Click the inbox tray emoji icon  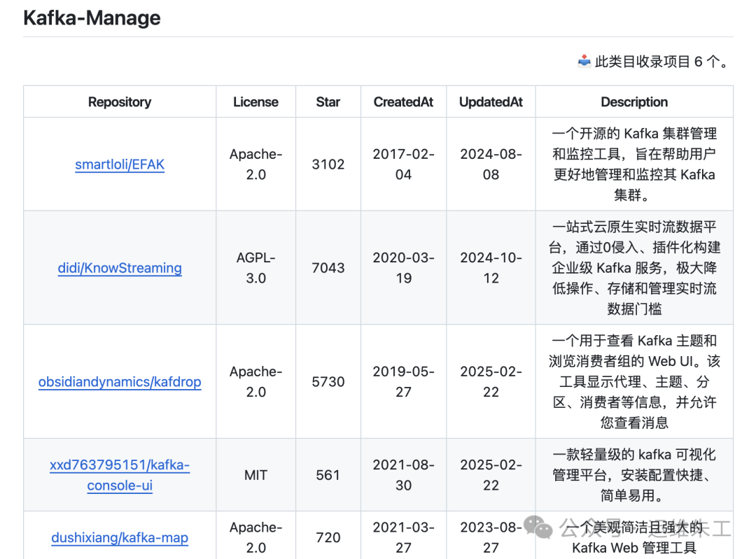pos(584,61)
